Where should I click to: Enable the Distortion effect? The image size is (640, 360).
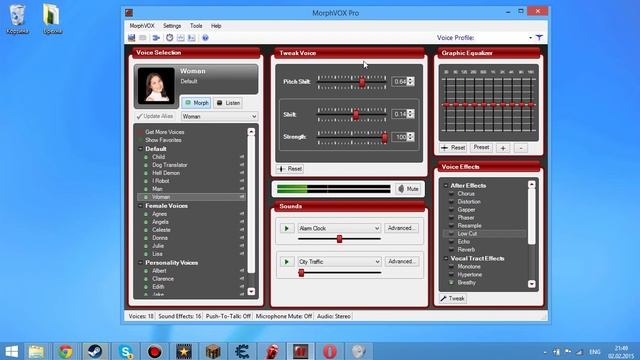click(451, 202)
